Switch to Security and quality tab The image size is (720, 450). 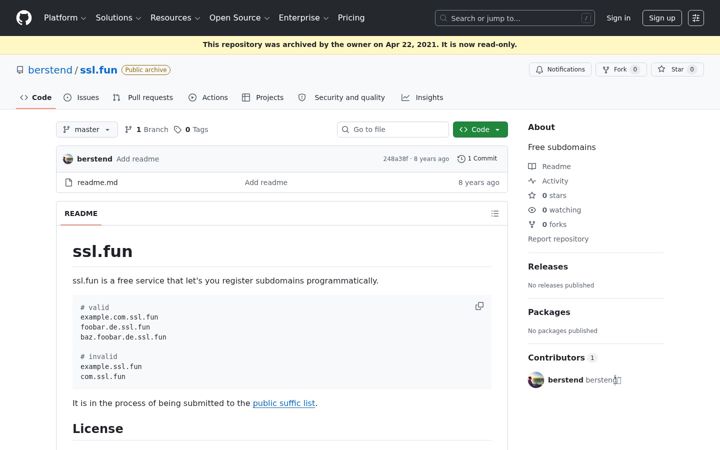pos(342,97)
